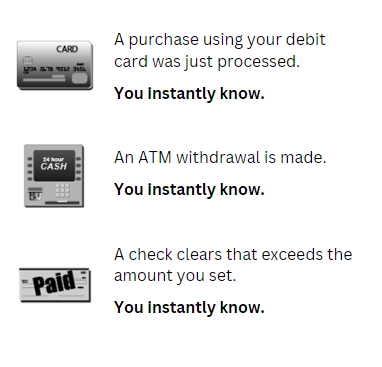Click 'You instantly know.' below debit card text
Screen dimensions: 382x367
189,93
